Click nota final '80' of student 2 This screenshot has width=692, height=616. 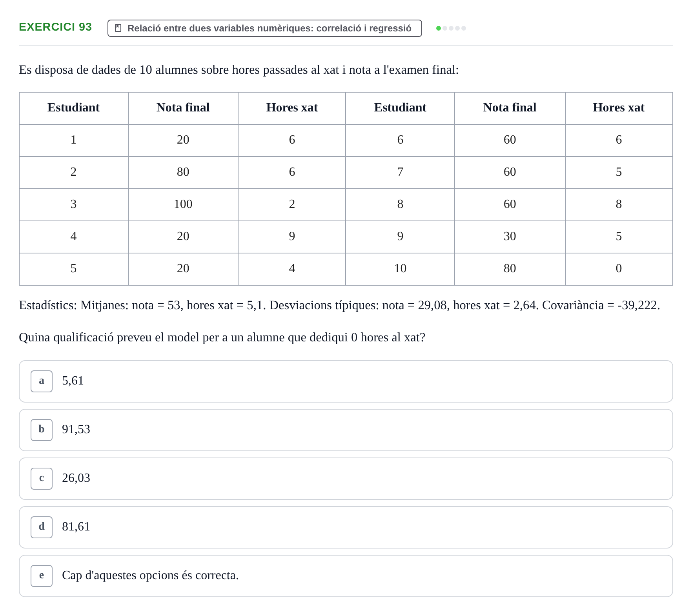pos(183,172)
